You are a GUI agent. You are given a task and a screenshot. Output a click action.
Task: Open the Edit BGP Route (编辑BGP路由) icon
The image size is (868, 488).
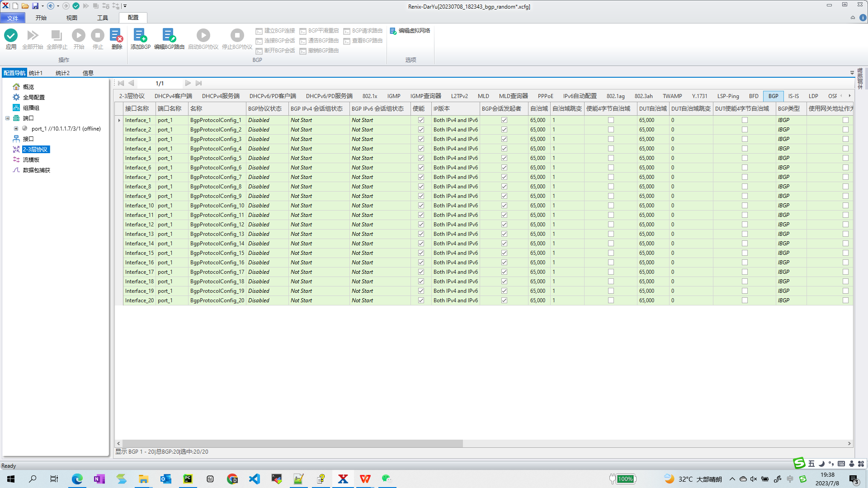click(169, 36)
